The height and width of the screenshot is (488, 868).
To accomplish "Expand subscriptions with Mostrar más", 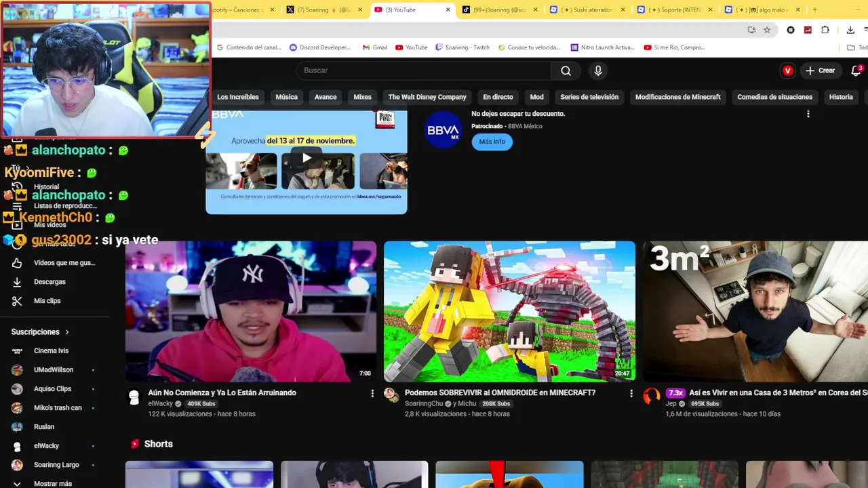I will tap(52, 484).
